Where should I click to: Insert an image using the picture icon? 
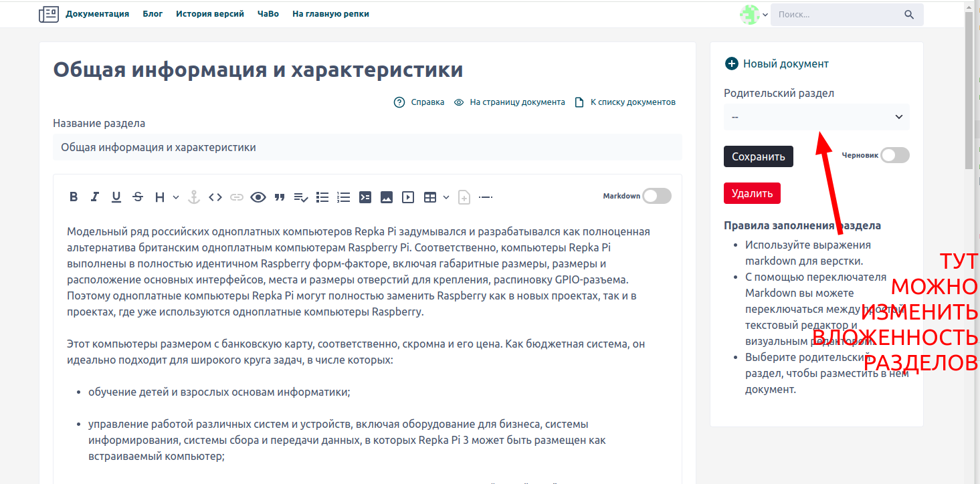[386, 197]
